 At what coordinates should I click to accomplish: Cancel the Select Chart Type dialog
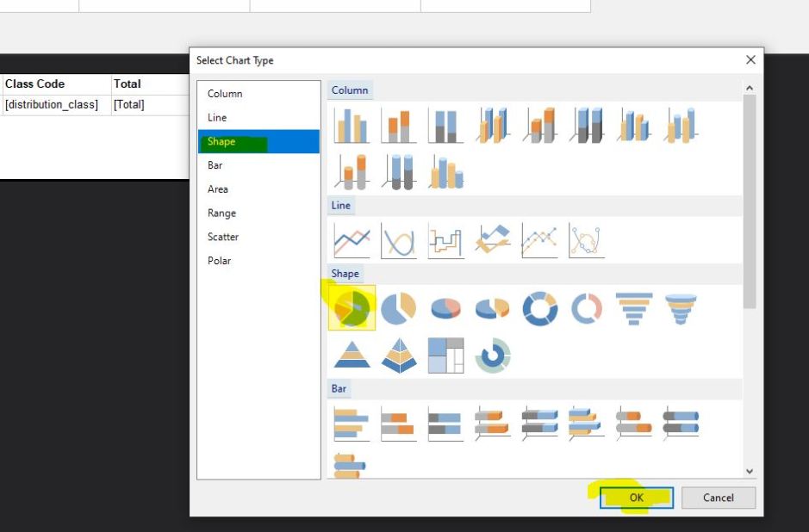[x=719, y=498]
